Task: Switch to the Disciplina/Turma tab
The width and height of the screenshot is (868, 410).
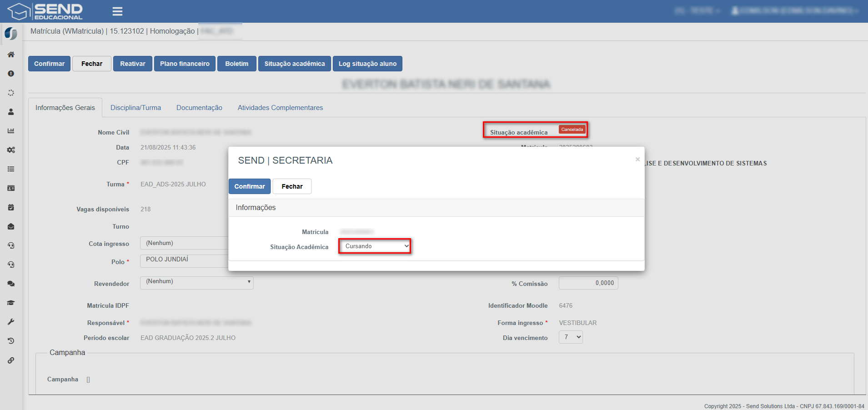Action: (x=135, y=108)
